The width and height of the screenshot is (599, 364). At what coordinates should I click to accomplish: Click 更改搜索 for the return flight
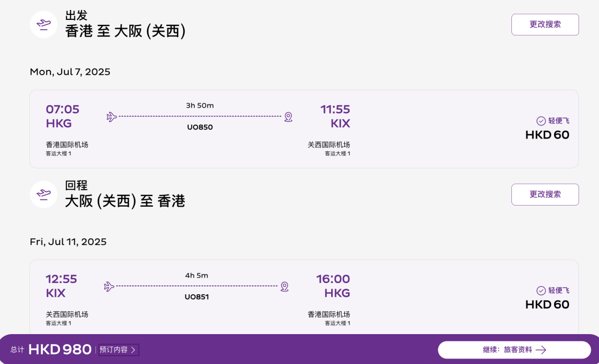click(x=545, y=194)
